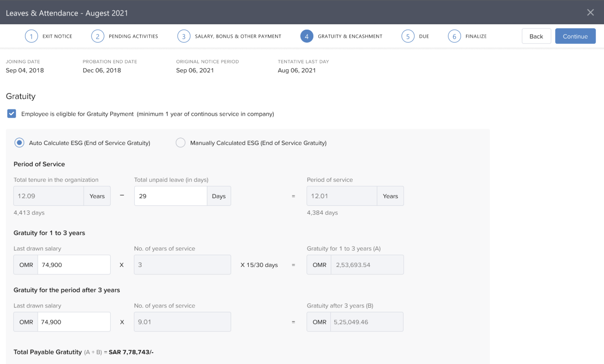The image size is (604, 364).
Task: Click the Total tenure in organization field
Action: pos(49,196)
